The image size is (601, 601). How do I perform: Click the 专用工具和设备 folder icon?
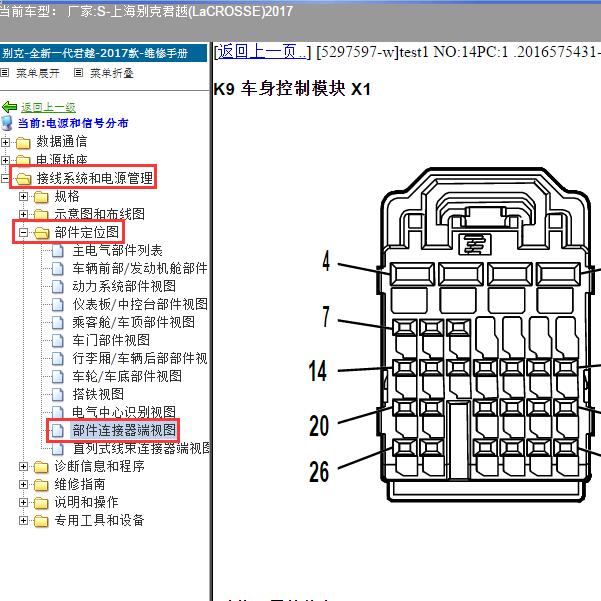(x=41, y=521)
